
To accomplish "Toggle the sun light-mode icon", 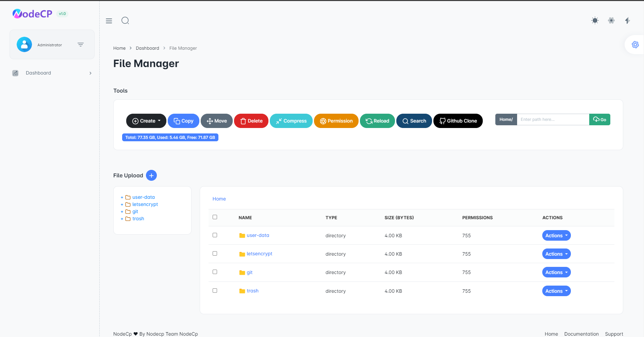I will click(x=595, y=20).
